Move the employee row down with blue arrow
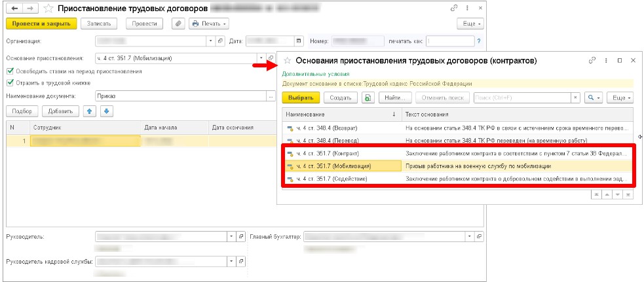 [106, 111]
